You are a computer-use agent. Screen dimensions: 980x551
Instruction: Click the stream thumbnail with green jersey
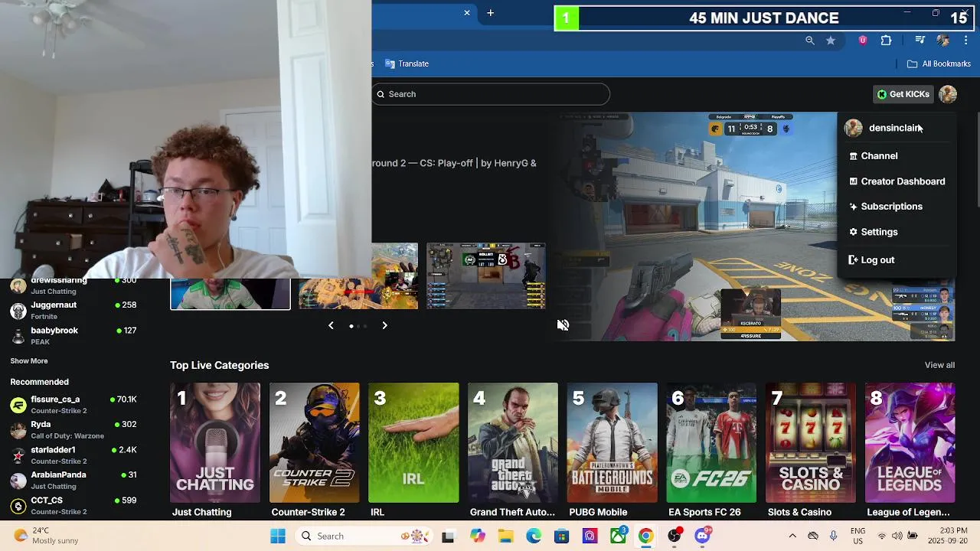[230, 294]
